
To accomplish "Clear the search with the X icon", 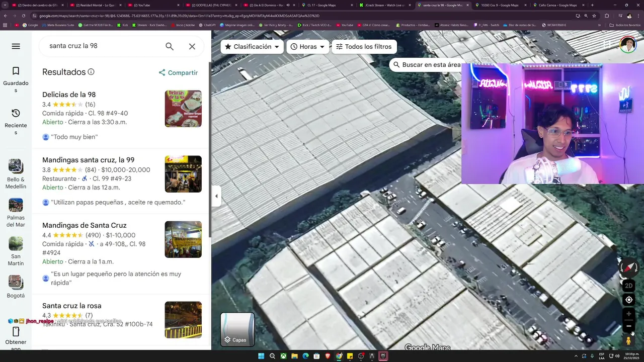I will click(192, 46).
